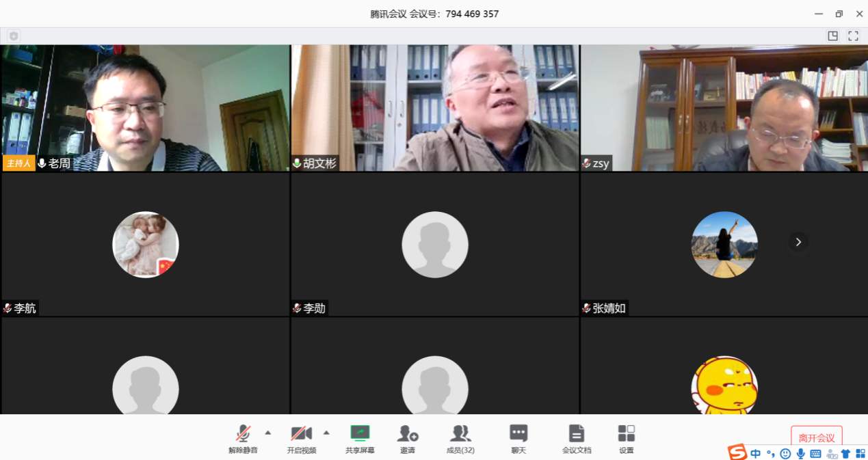Open video options arrow beside 开启视频

[x=326, y=433]
